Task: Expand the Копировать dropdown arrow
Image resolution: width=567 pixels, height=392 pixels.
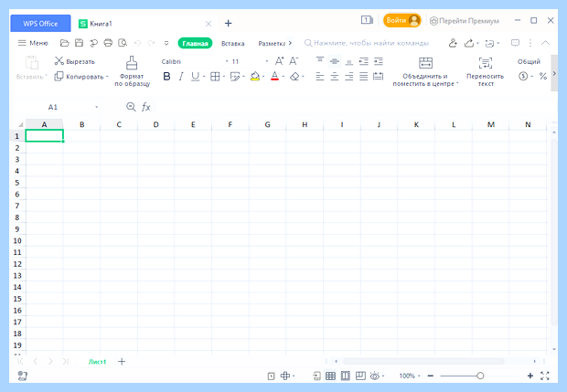Action: click(x=107, y=77)
